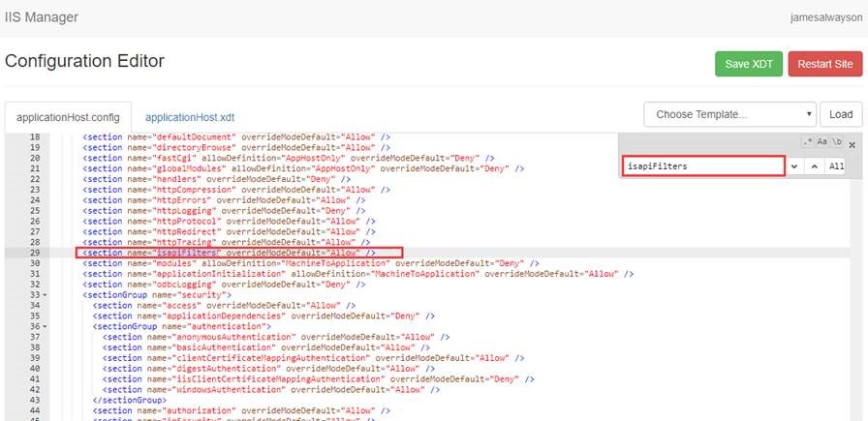Click the green Save XDT button

click(x=750, y=64)
